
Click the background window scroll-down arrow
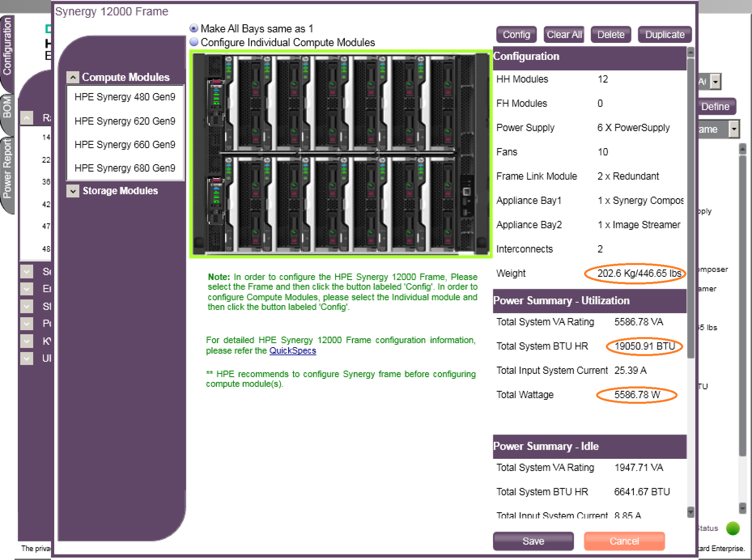pos(742,507)
